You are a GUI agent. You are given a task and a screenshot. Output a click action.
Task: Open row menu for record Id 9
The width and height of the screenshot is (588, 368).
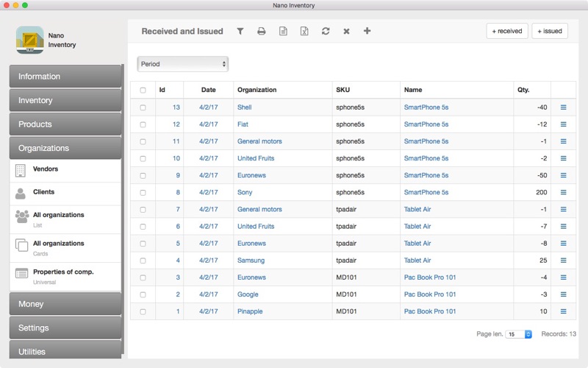(x=563, y=175)
